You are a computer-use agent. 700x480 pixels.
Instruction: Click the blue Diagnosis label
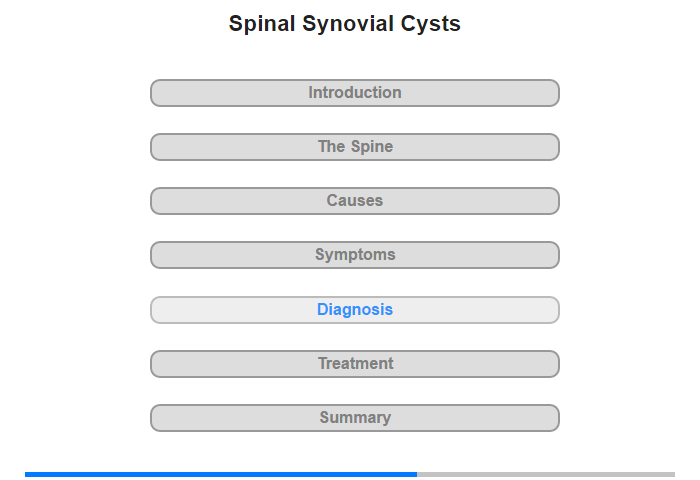point(355,310)
